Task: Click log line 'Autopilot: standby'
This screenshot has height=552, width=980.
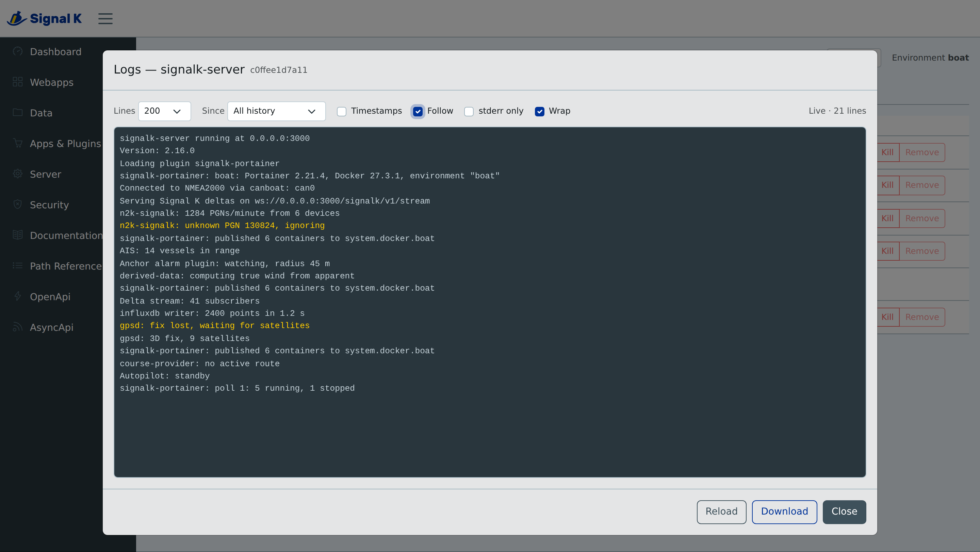Action: (x=165, y=376)
